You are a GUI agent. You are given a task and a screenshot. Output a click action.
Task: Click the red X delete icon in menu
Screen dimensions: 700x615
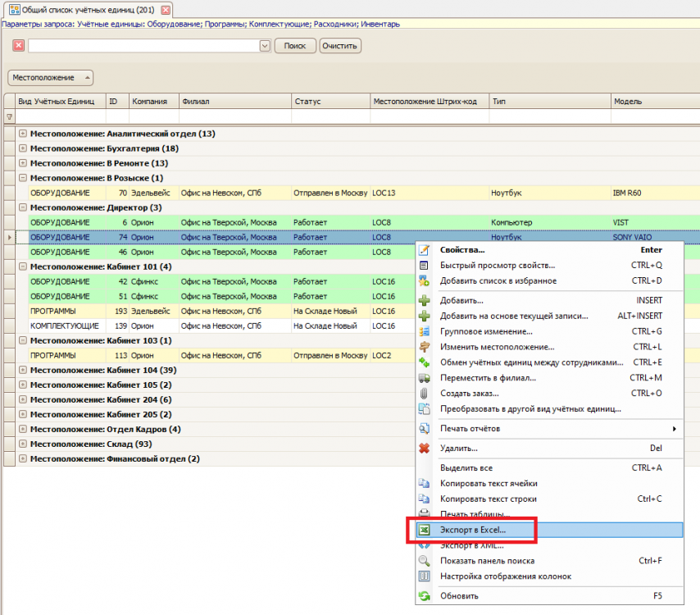[x=424, y=449]
